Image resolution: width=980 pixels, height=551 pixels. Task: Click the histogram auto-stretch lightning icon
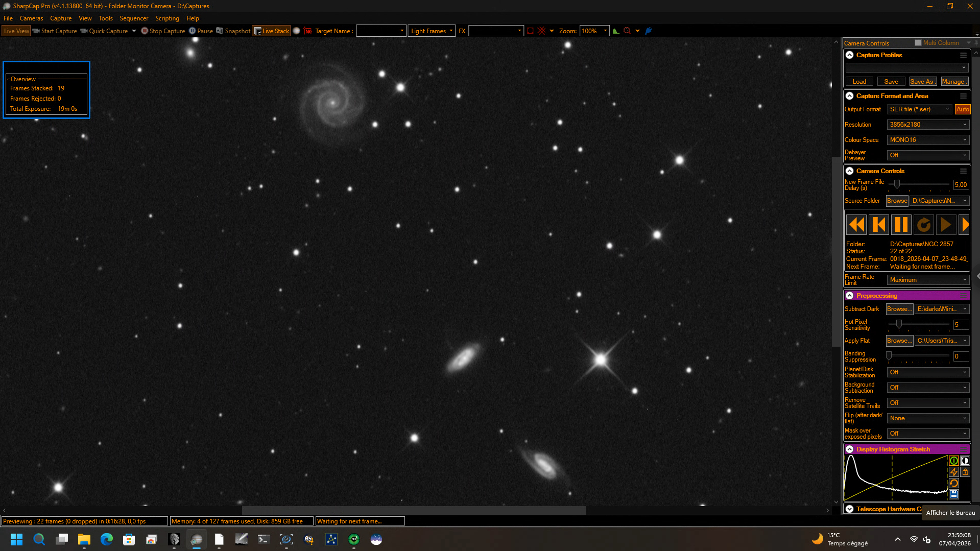tap(953, 472)
